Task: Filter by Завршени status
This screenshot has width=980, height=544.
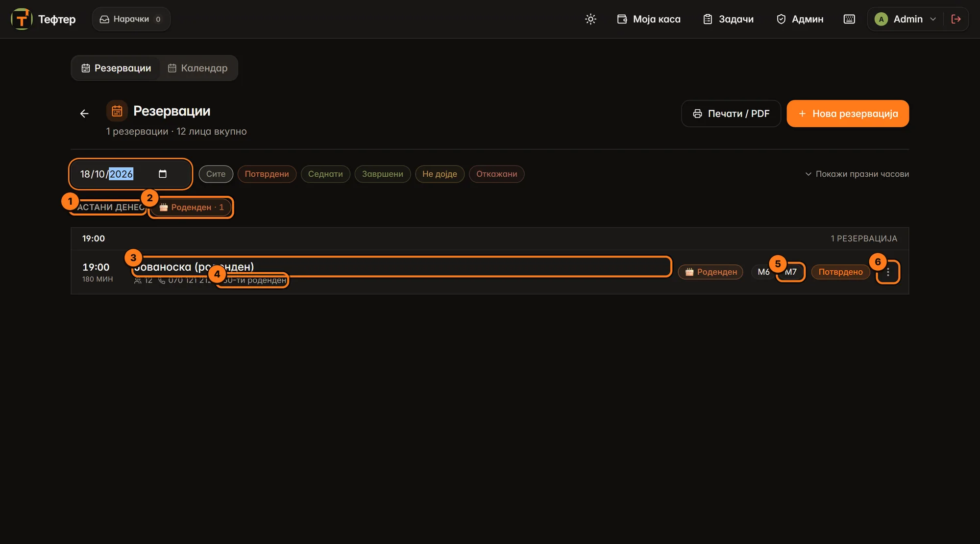Action: click(x=382, y=174)
